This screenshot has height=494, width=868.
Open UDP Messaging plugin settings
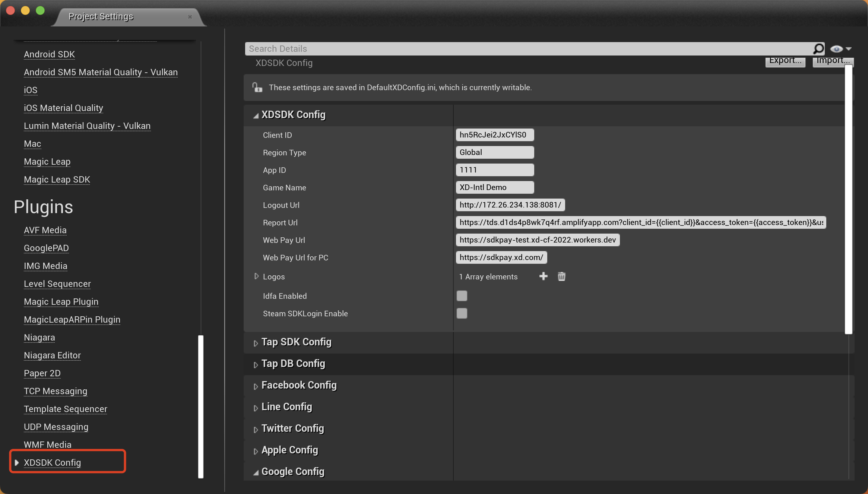click(x=56, y=427)
